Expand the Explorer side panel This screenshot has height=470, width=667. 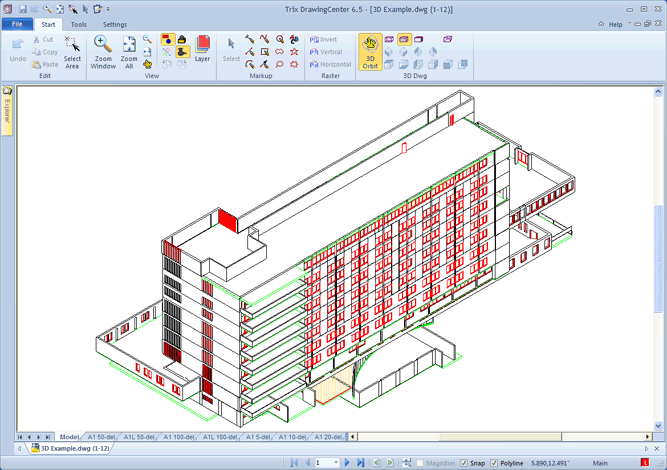click(6, 110)
